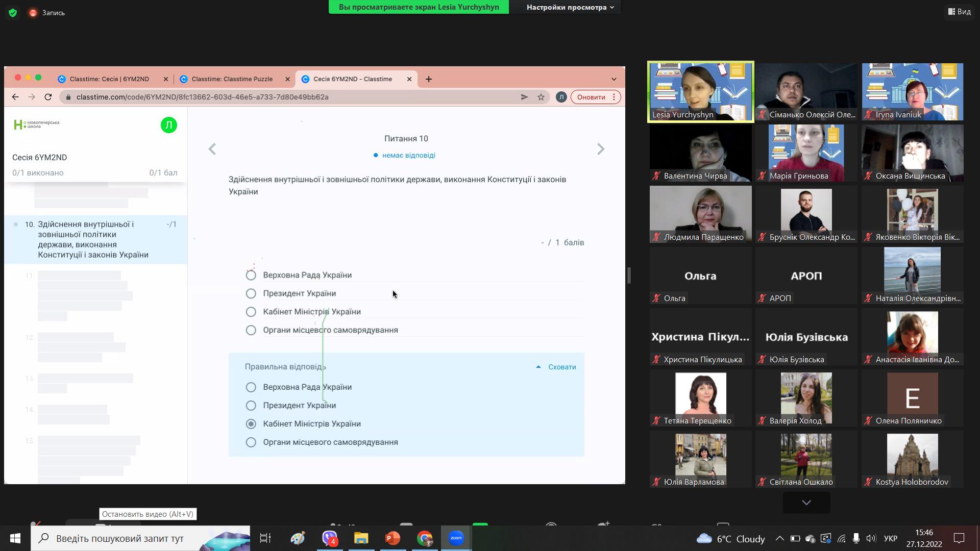Reload the Classtime page
Screen dimensions: 980x551
click(48, 97)
